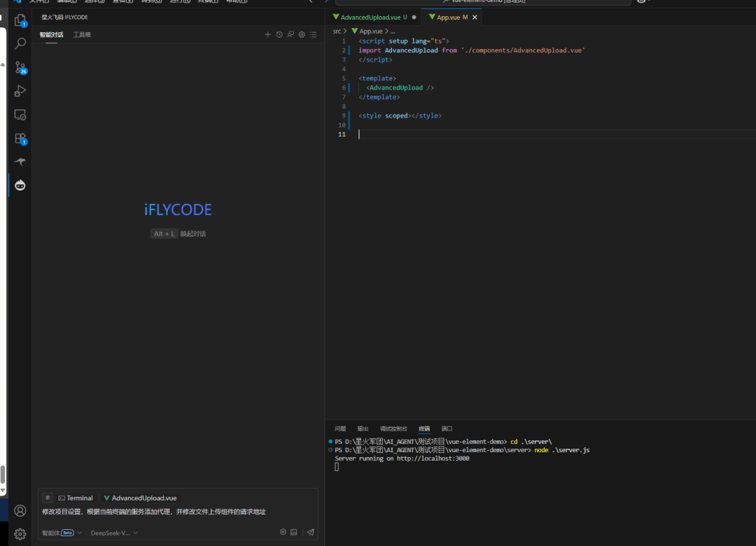Click the Alt + L shortcut hint
Screen dimensions: 756x546
coord(164,234)
